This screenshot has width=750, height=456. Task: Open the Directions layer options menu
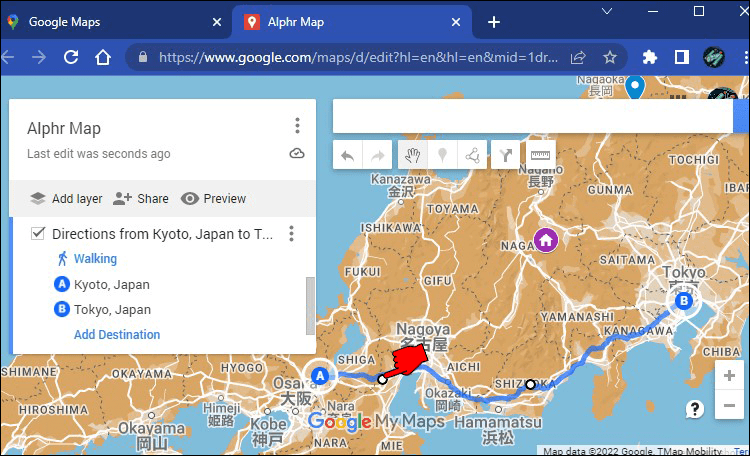click(x=291, y=234)
